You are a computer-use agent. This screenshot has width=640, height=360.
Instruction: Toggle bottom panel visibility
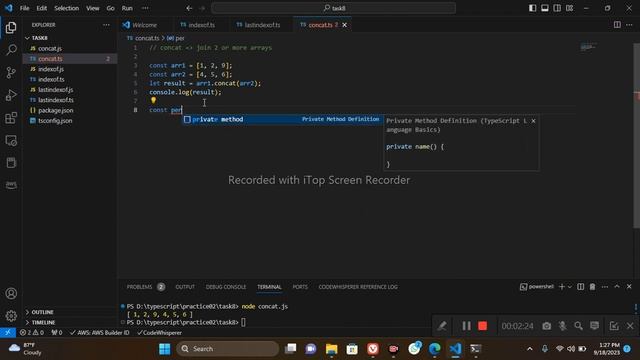click(x=544, y=8)
